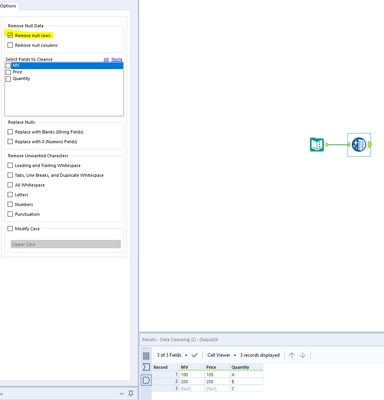
Task: Click the output anchor of Data Cleansing tool
Action: pos(370,145)
